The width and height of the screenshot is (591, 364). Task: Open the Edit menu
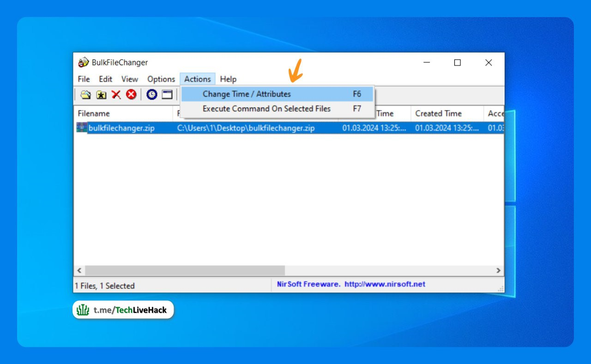pos(105,79)
